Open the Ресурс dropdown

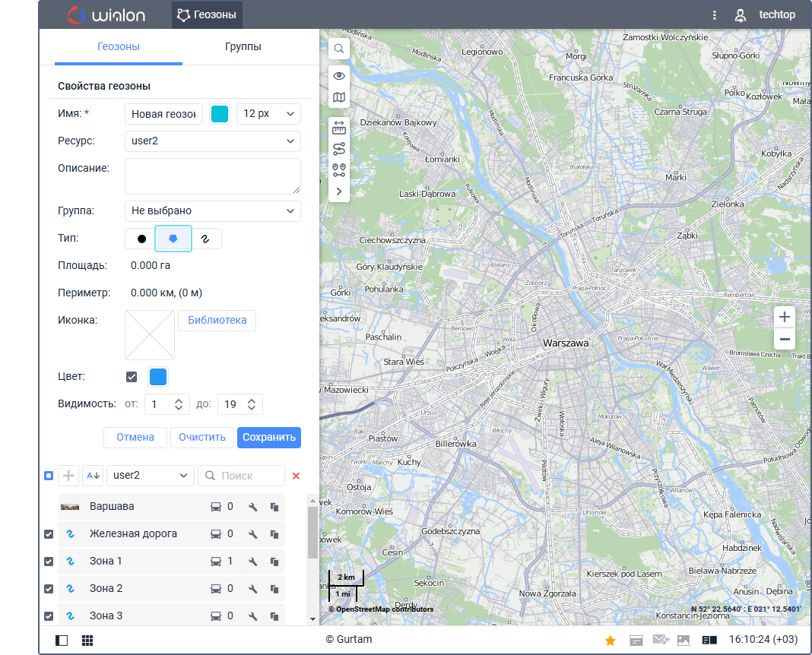point(213,141)
